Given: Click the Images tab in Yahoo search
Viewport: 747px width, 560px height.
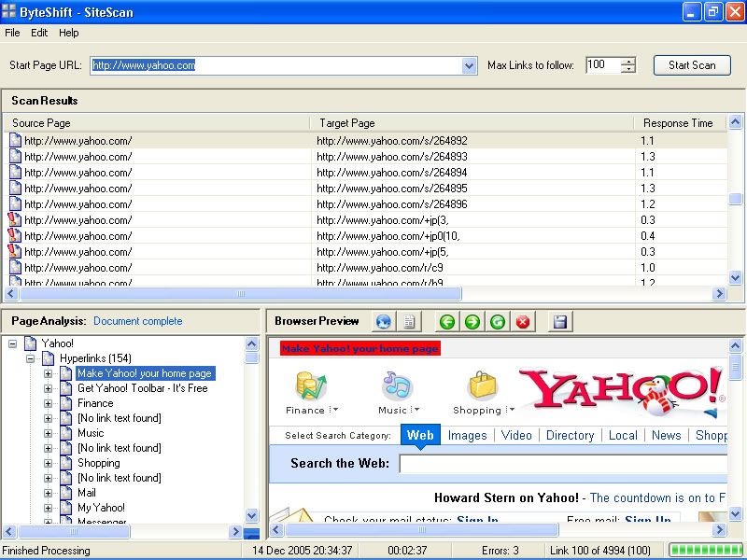Looking at the screenshot, I should click(x=467, y=435).
